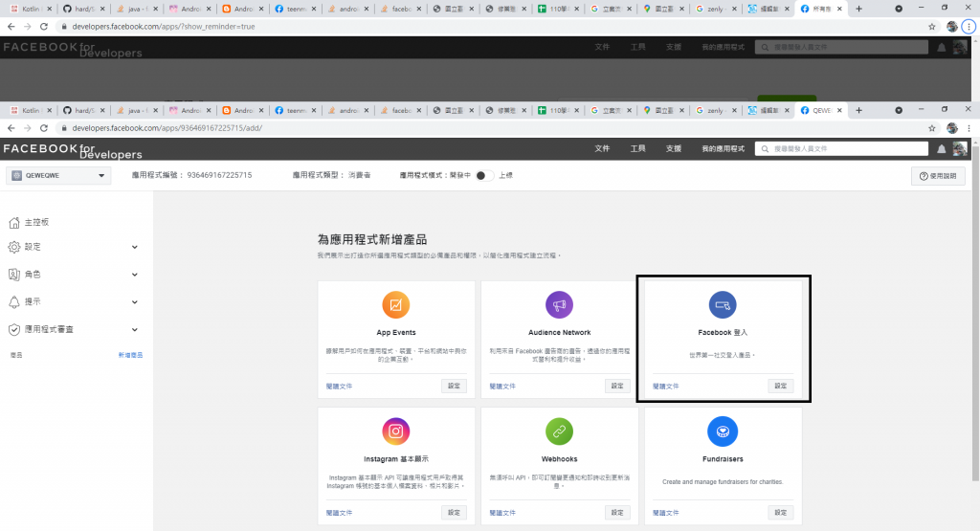Open 閱讀文件 link on App Events card

coord(340,387)
